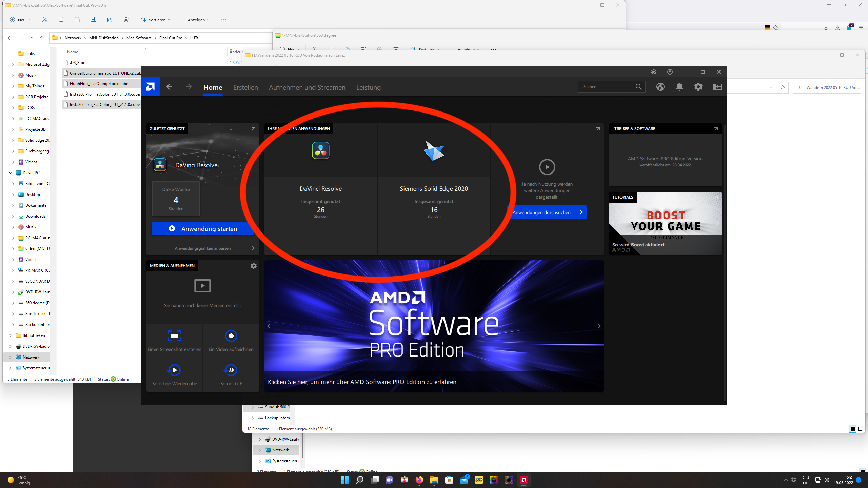Image resolution: width=868 pixels, height=488 pixels.
Task: Click the screenshot capture icon
Action: pos(174,336)
